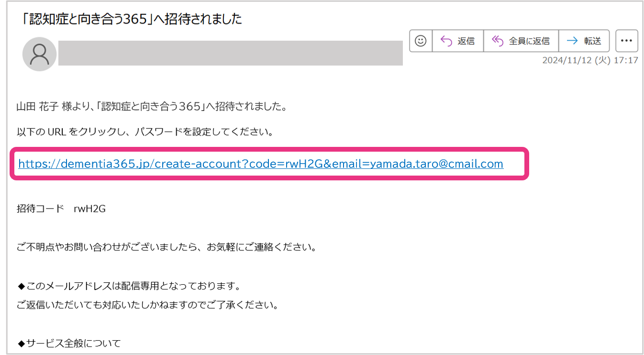Click the sender's profile avatar icon
Viewport: 644px width, 355px height.
coord(39,54)
